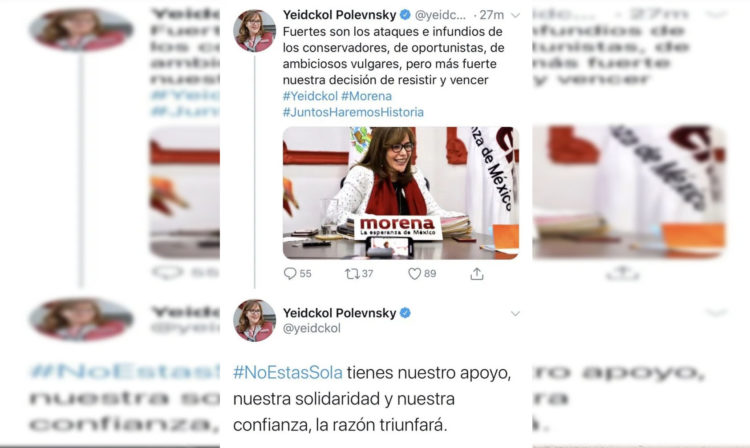Screen dimensions: 750x448
Task: Click the Yeidckol Polevnsky name in the second tweet
Action: coord(340,313)
